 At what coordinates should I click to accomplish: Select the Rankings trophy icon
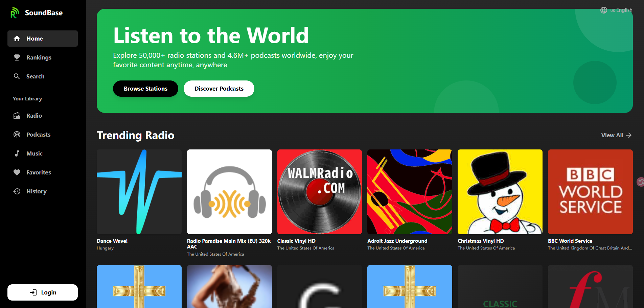coord(17,57)
